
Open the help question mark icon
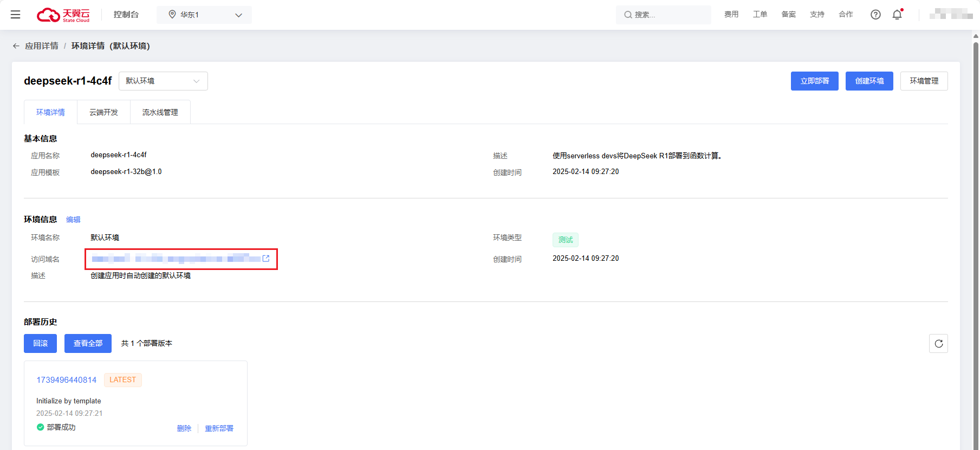[875, 15]
